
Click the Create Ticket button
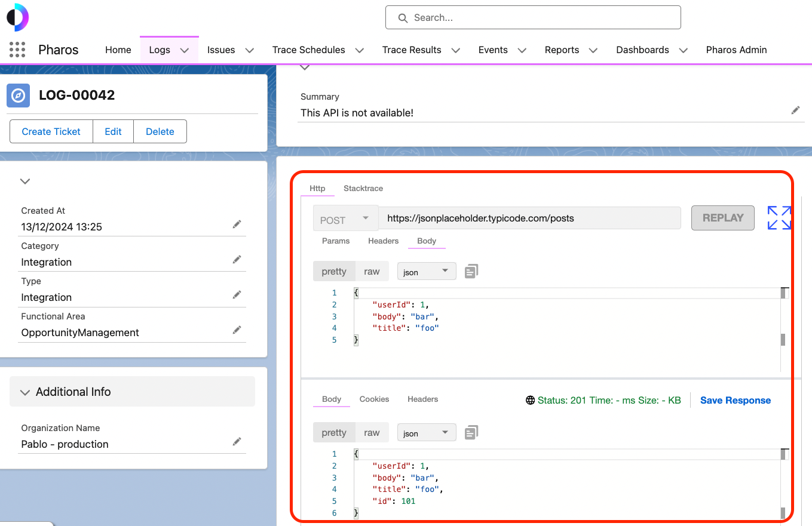click(x=51, y=131)
